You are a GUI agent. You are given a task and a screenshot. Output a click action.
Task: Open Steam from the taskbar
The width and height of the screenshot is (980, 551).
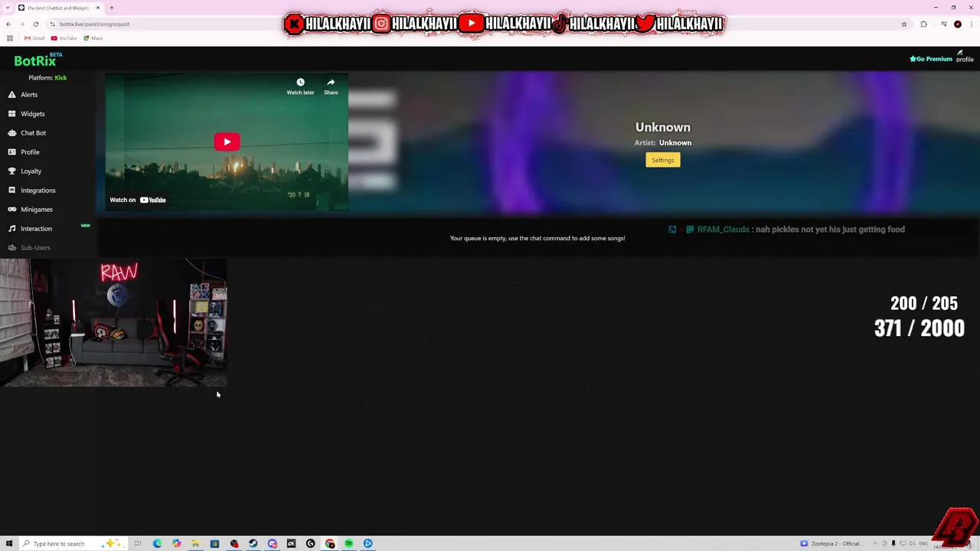(x=253, y=543)
